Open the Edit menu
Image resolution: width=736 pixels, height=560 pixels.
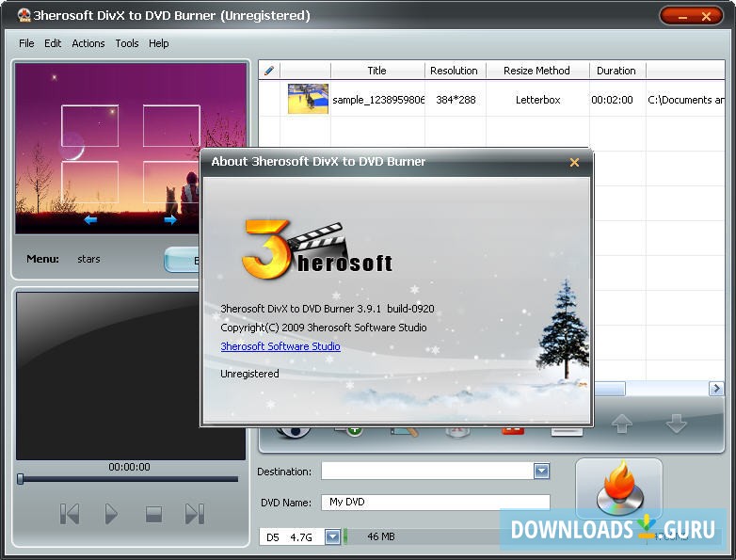(53, 43)
